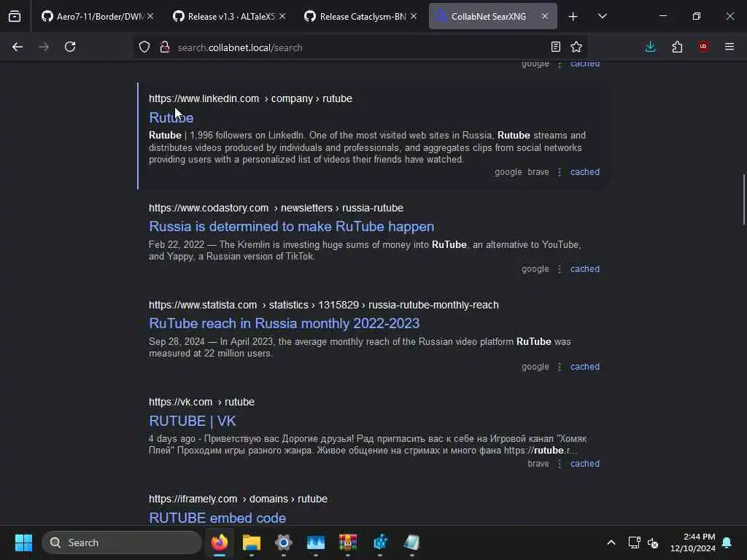
Task: Click https://vk.com rutube URL text
Action: [x=201, y=402]
